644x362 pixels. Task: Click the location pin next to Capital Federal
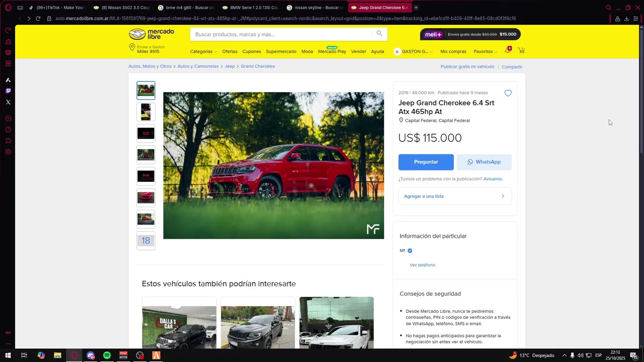pyautogui.click(x=401, y=120)
